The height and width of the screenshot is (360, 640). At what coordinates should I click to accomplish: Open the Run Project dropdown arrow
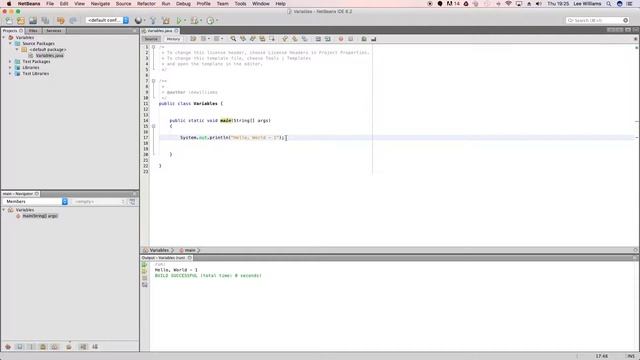(x=185, y=20)
